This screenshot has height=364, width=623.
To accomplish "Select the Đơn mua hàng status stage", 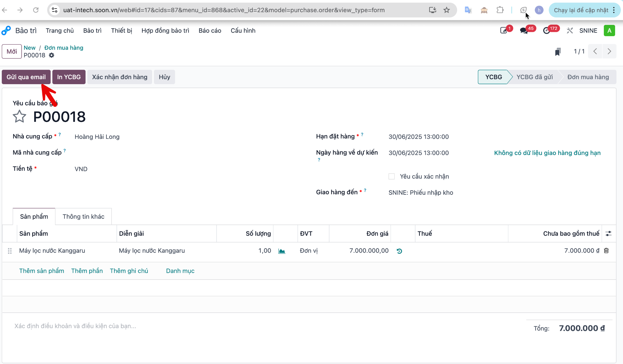I will pos(588,77).
